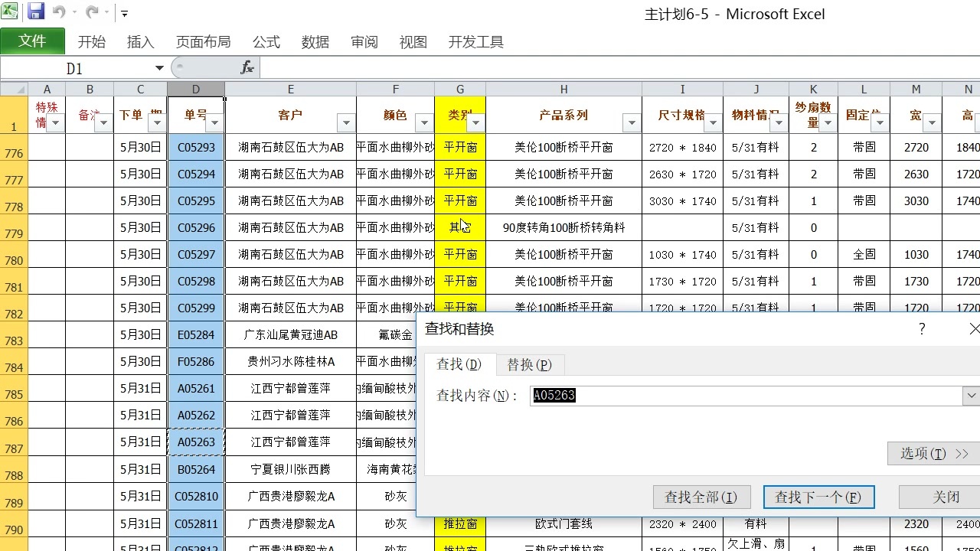Open the filter dropdown for 类别 column
Image resolution: width=980 pixels, height=551 pixels.
[x=476, y=123]
